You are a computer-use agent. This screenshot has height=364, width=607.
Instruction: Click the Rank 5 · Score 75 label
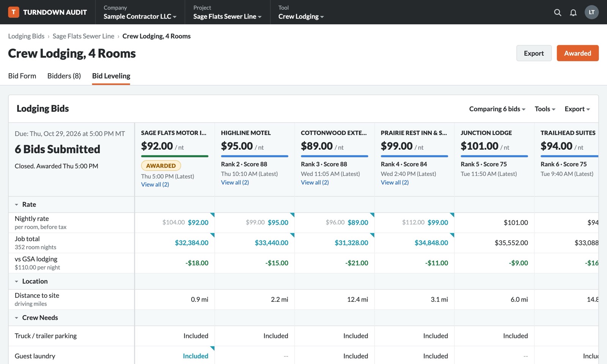(x=484, y=164)
